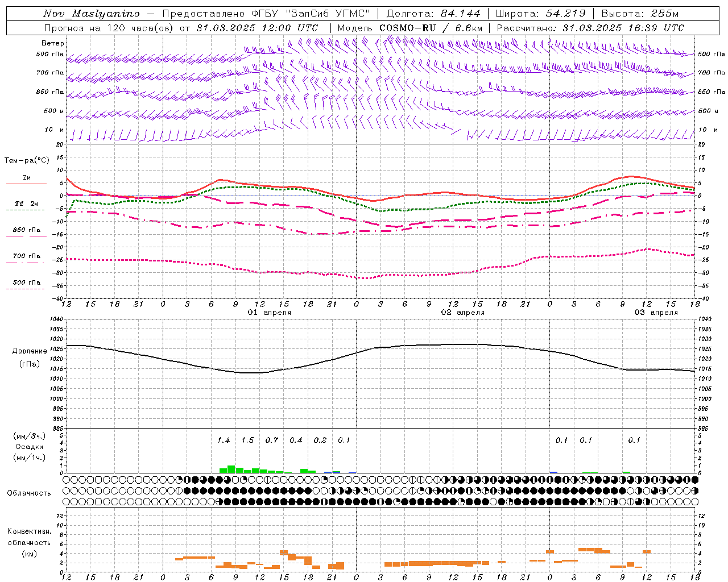This screenshot has height=582, width=728.
Task: Click the (мм/3ч.) precipitation unit label
Action: 30,436
